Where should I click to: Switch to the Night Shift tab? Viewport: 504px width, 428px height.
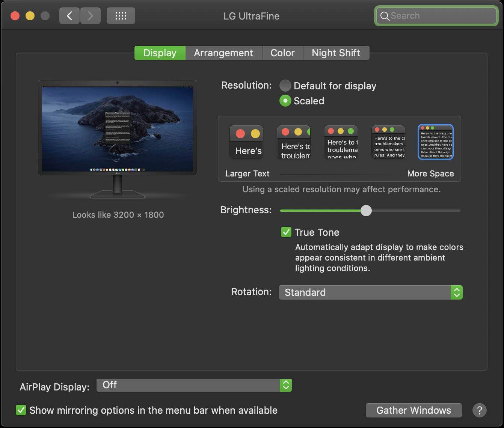pyautogui.click(x=336, y=53)
